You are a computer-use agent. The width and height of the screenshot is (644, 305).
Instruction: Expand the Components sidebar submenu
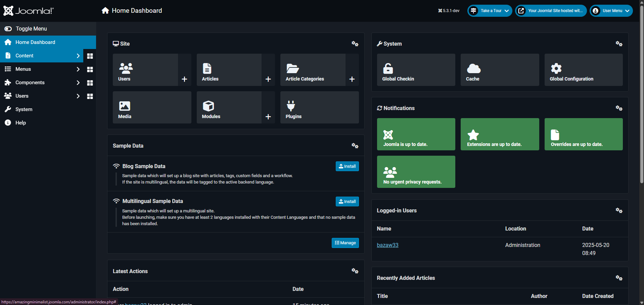78,83
